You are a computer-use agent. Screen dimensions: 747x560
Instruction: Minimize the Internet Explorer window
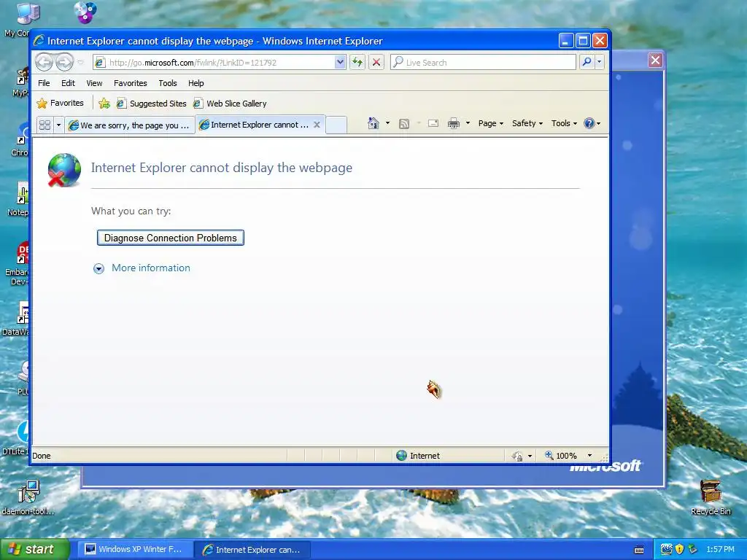pos(565,41)
